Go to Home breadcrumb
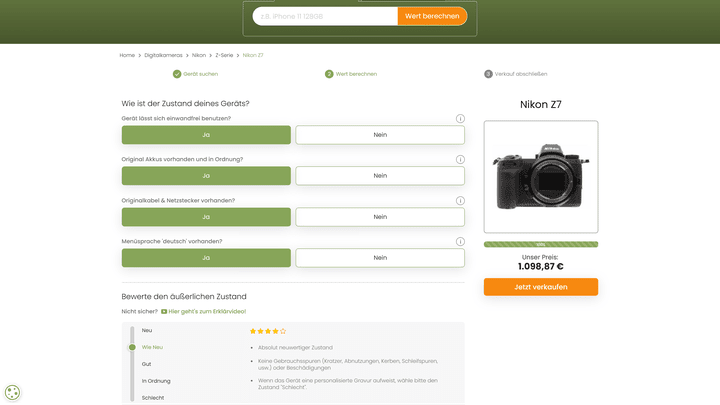 tap(127, 55)
